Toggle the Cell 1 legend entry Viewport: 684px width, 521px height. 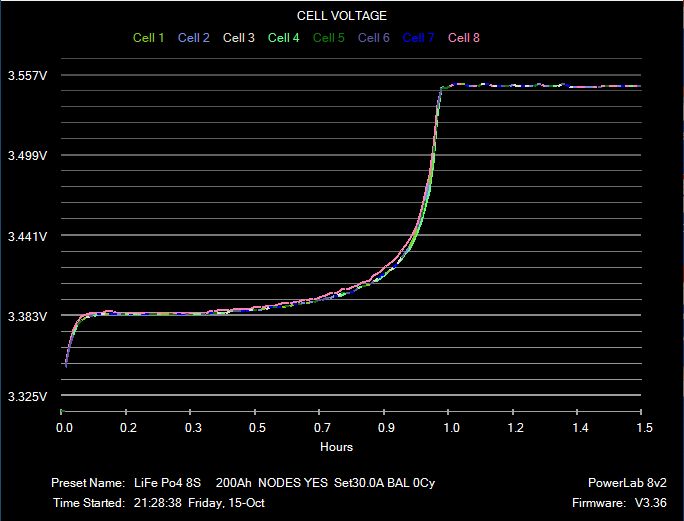pos(148,38)
